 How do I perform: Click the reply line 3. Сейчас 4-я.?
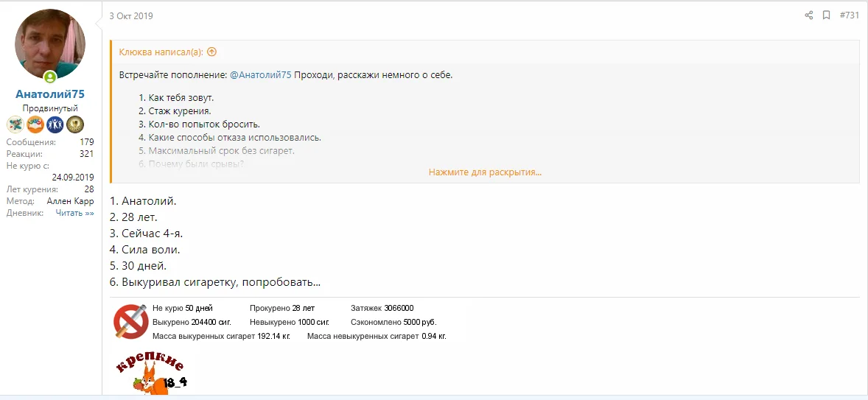tap(146, 234)
